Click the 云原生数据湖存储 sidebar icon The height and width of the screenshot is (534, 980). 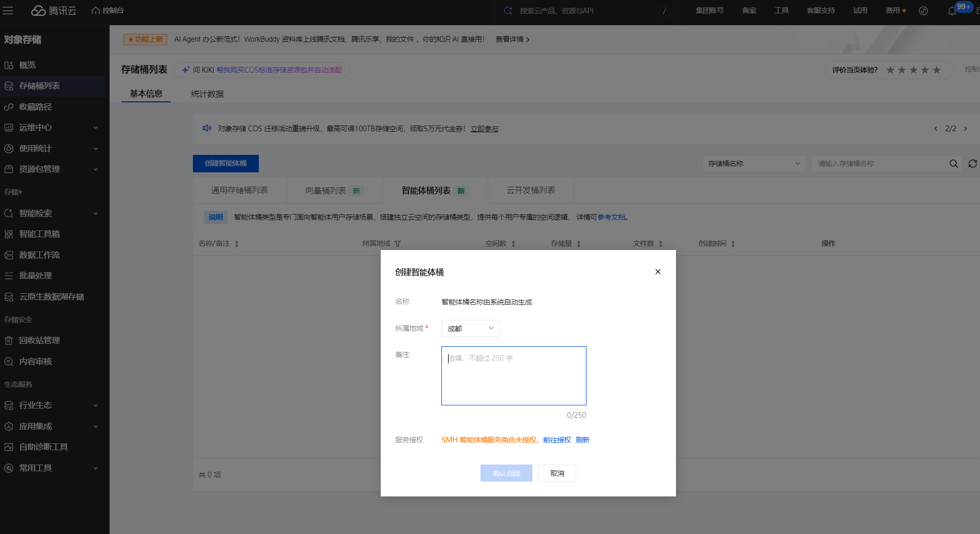tap(9, 297)
